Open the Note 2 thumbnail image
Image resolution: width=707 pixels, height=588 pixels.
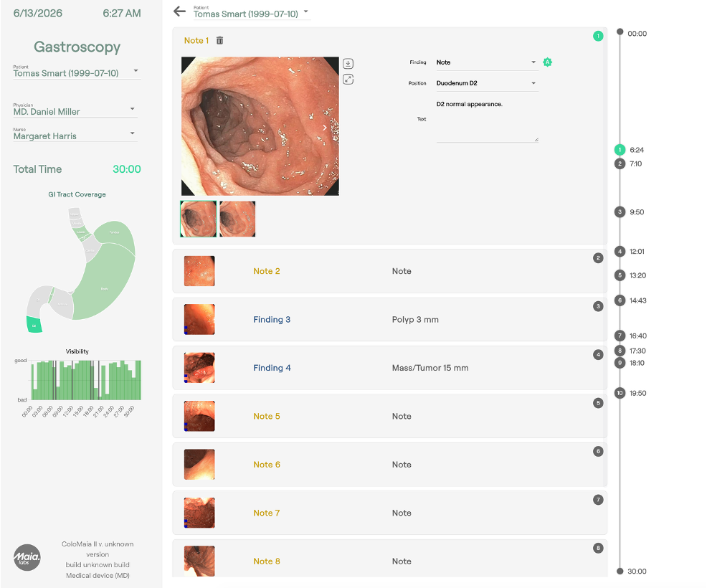[199, 271]
